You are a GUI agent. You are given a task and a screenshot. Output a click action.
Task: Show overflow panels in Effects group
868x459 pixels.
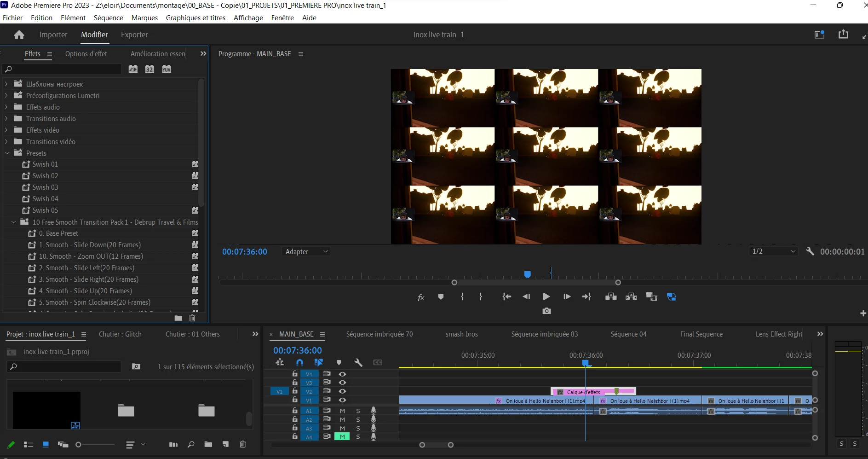203,54
